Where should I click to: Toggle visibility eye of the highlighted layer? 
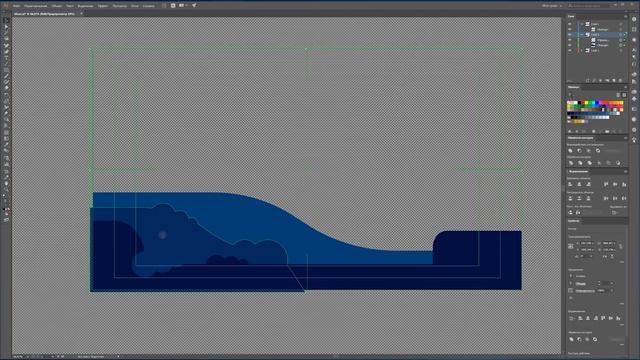pyautogui.click(x=570, y=35)
